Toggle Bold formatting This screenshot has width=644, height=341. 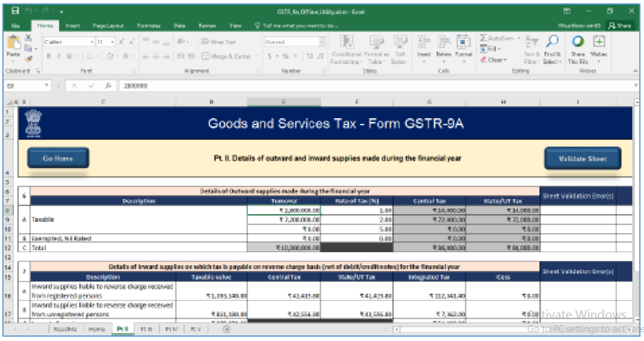click(49, 56)
